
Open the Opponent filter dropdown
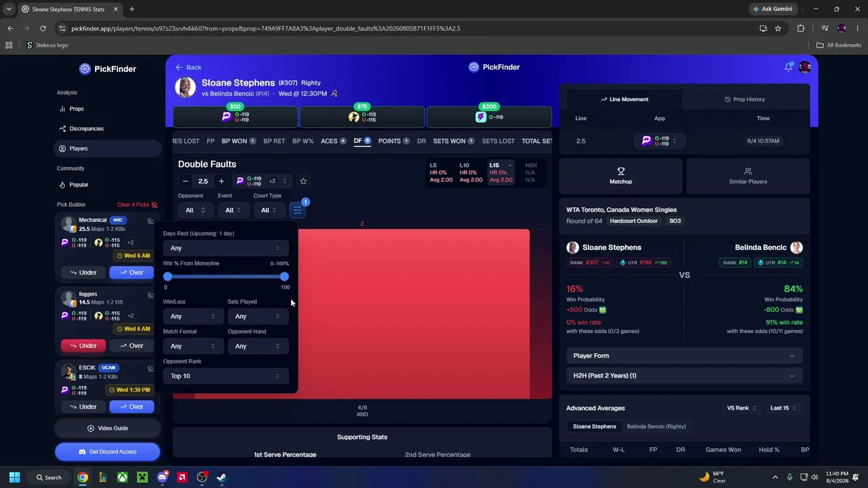[x=195, y=210]
